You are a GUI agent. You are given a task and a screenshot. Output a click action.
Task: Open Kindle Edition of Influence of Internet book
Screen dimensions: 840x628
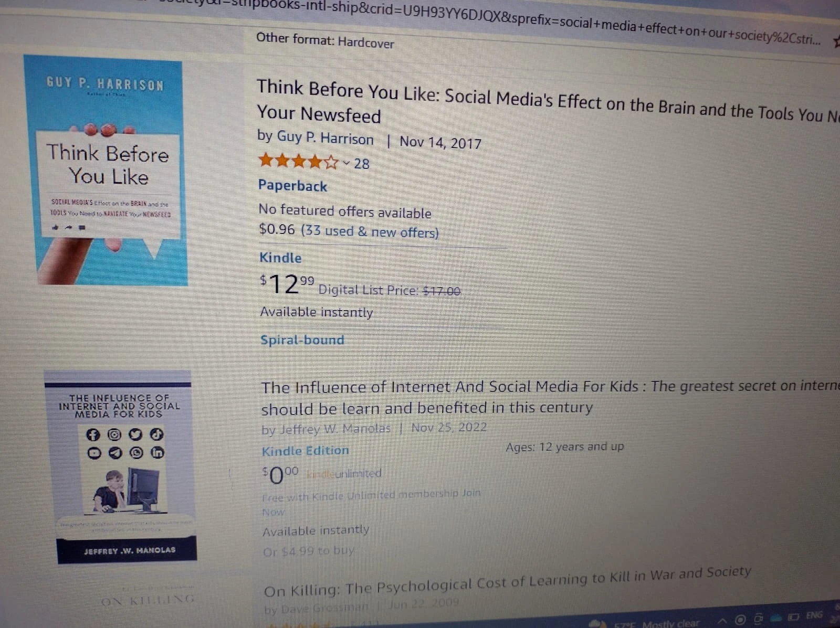click(305, 451)
